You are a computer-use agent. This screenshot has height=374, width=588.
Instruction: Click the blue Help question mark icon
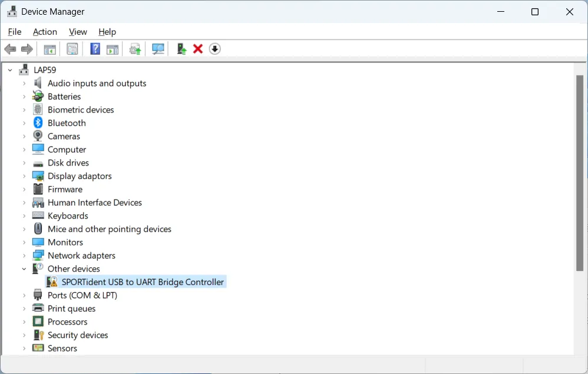coord(95,49)
